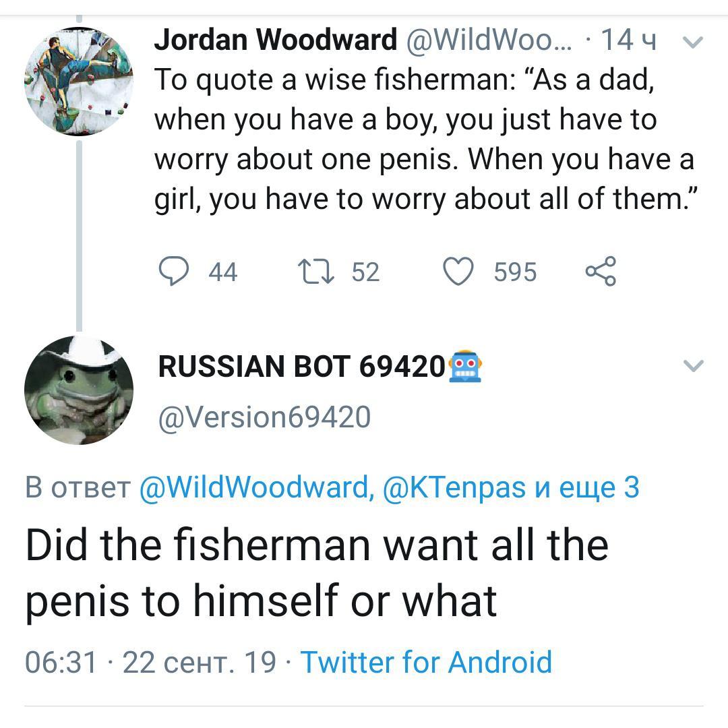The image size is (728, 728).
Task: Click the truncated @WildWoo… handle
Action: (490, 41)
